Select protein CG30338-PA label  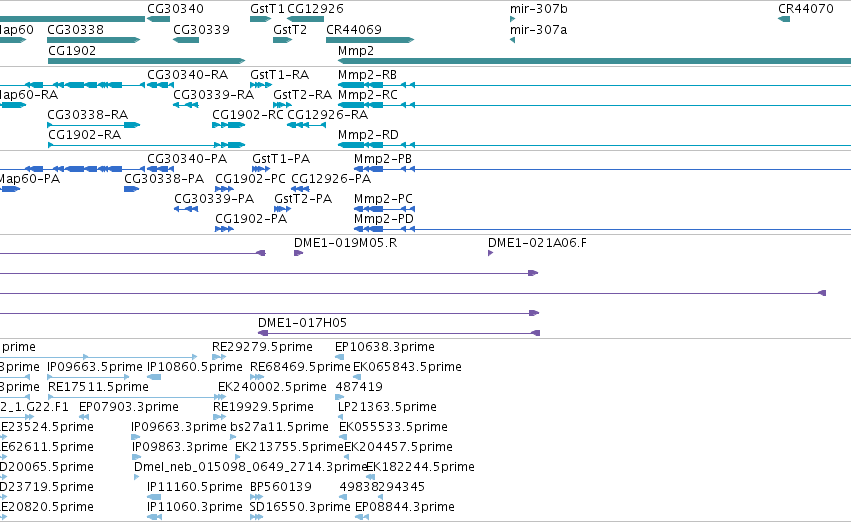164,179
